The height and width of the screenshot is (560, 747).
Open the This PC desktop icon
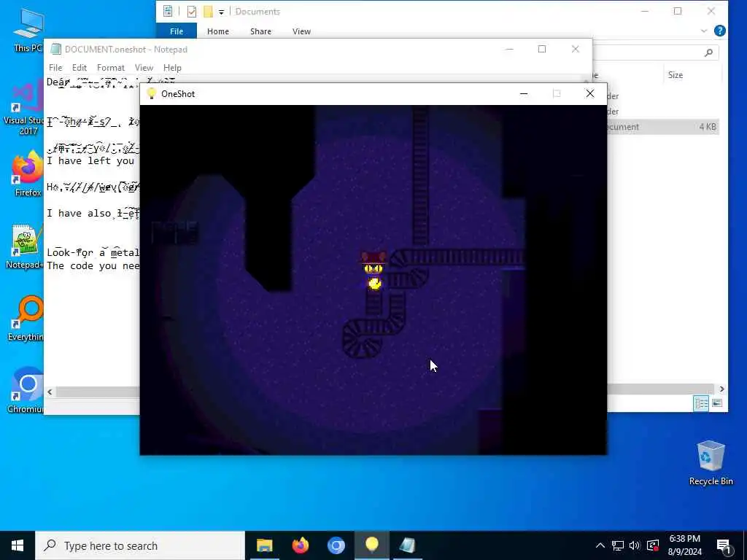(x=28, y=29)
